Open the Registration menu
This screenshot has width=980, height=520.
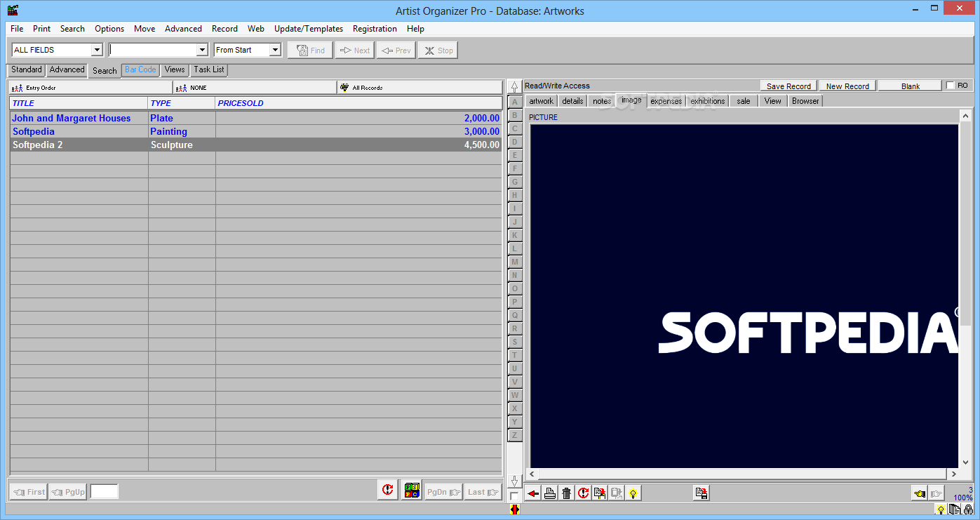click(375, 29)
